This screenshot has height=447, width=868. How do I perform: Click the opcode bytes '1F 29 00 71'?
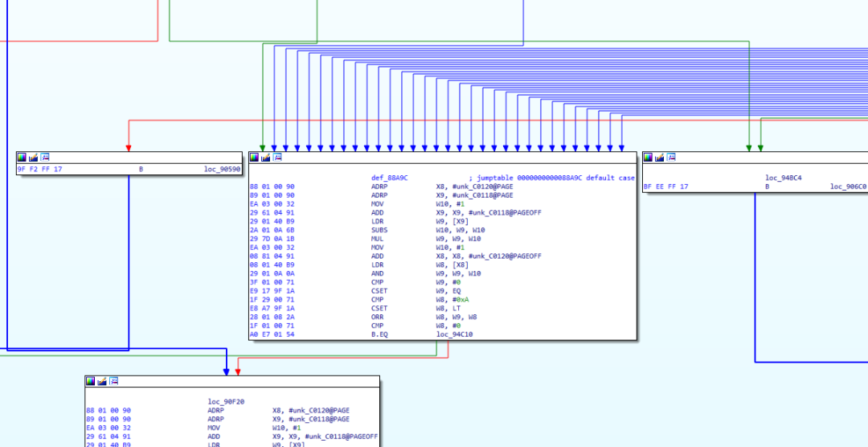(x=272, y=300)
